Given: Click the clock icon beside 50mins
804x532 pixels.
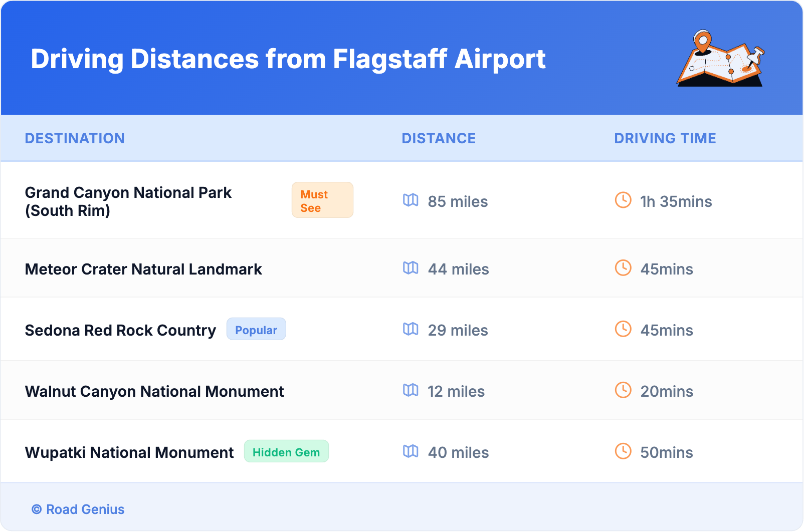Looking at the screenshot, I should (623, 451).
